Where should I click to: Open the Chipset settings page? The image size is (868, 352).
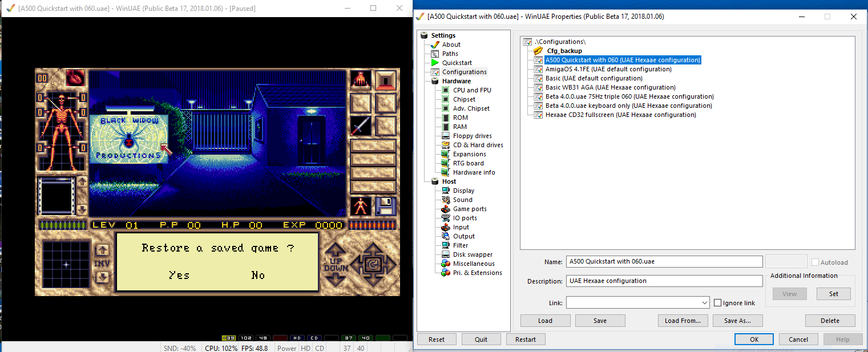(x=464, y=99)
